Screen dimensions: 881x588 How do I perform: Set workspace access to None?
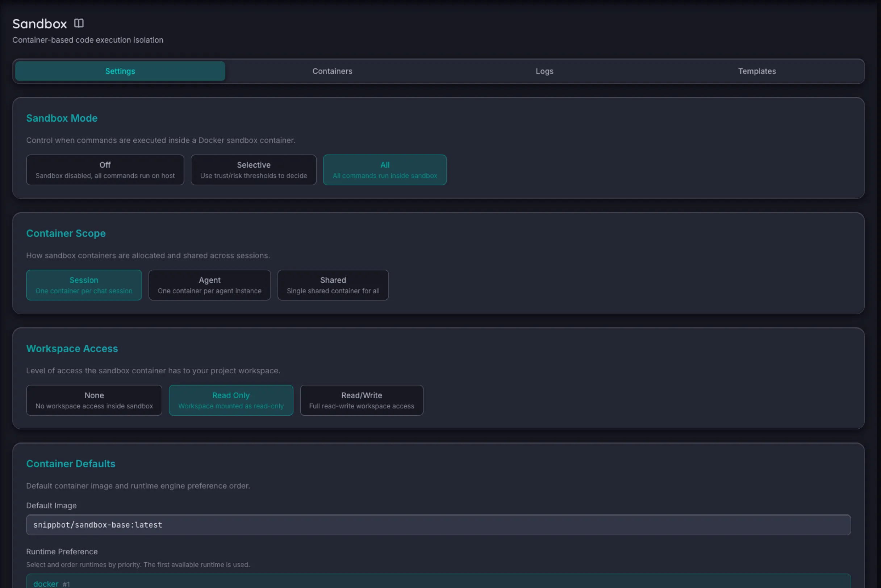(94, 400)
